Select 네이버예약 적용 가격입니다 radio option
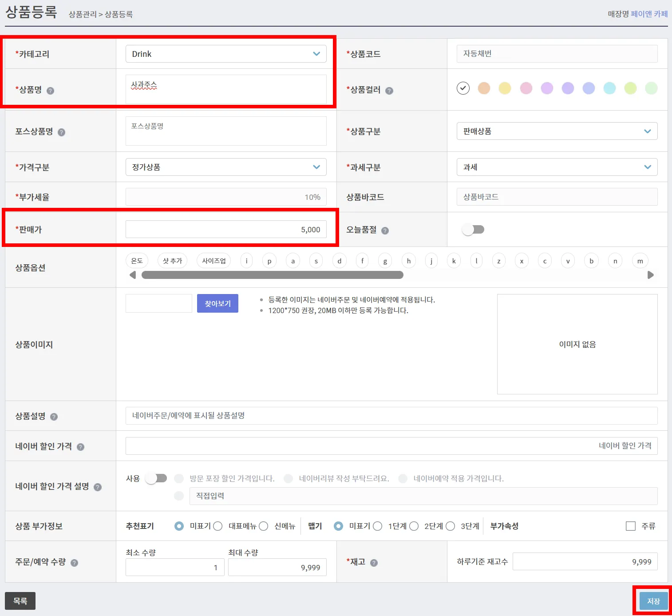The width and height of the screenshot is (672, 616). pyautogui.click(x=403, y=478)
